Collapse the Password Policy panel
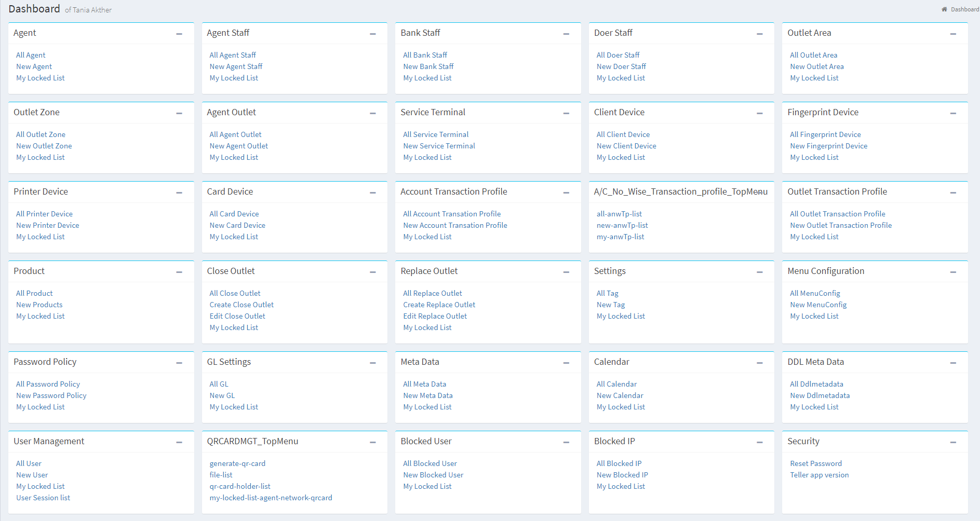This screenshot has height=521, width=980. (x=179, y=363)
